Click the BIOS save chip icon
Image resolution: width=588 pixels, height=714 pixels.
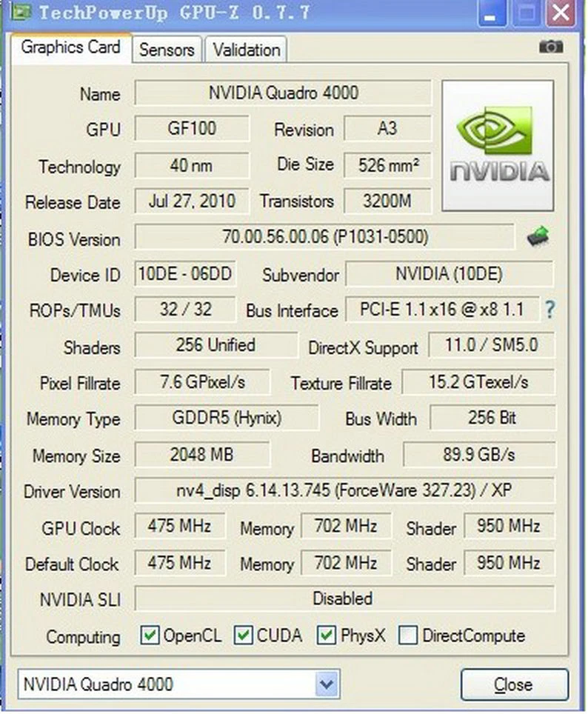(x=538, y=236)
